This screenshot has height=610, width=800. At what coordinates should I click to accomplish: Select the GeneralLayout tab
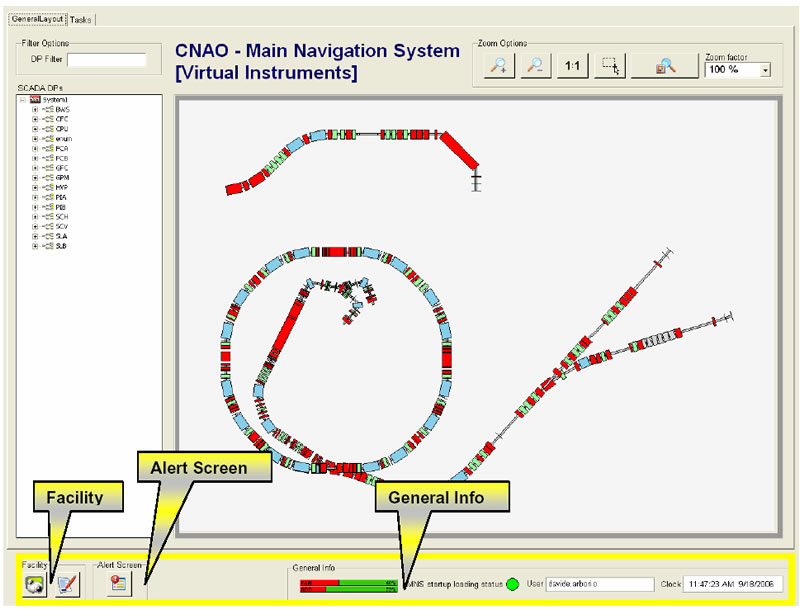coord(38,18)
